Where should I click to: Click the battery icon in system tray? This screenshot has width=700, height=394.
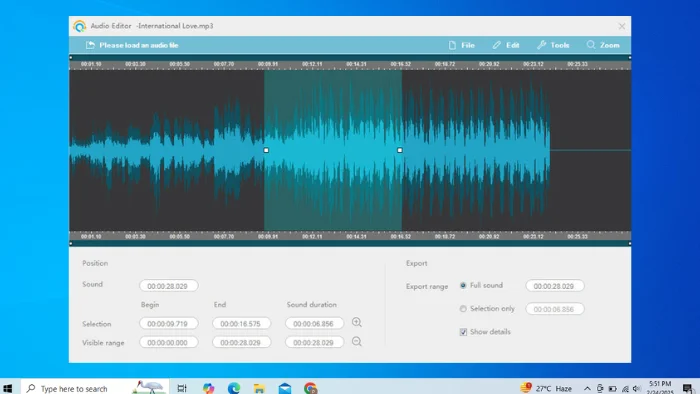pos(612,389)
